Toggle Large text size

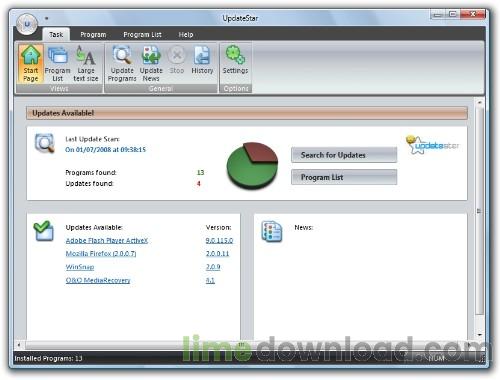(x=86, y=64)
